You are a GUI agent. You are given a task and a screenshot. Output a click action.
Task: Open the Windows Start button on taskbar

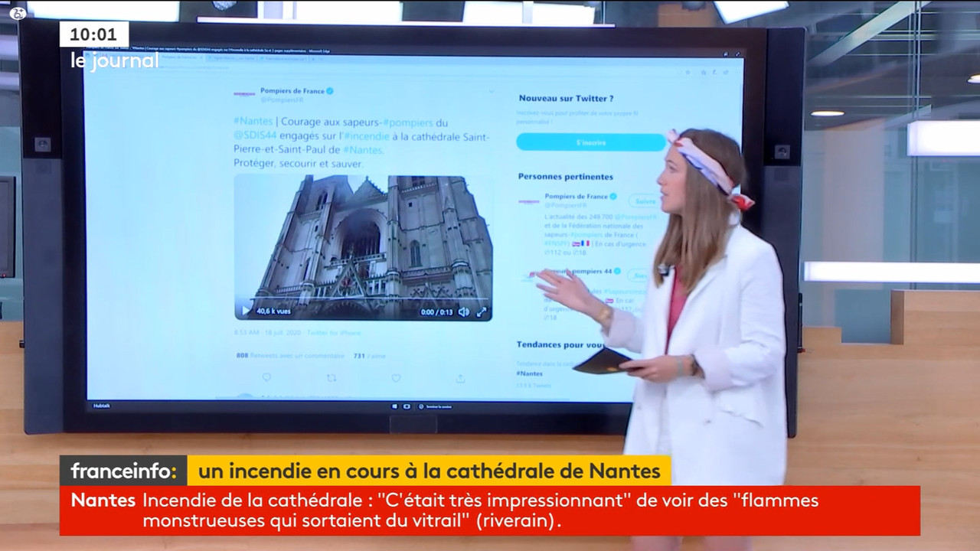396,406
